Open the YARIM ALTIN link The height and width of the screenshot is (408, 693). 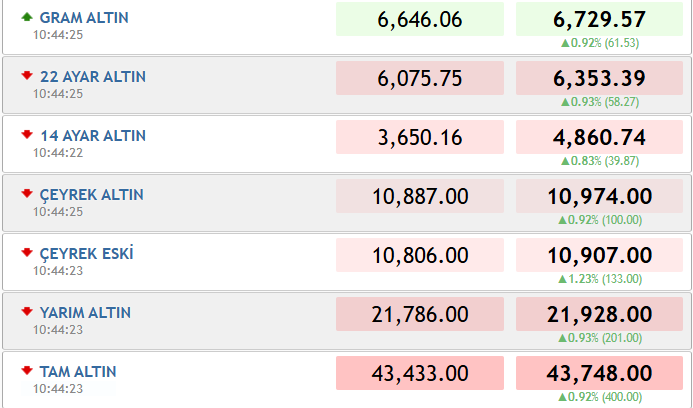pos(85,313)
